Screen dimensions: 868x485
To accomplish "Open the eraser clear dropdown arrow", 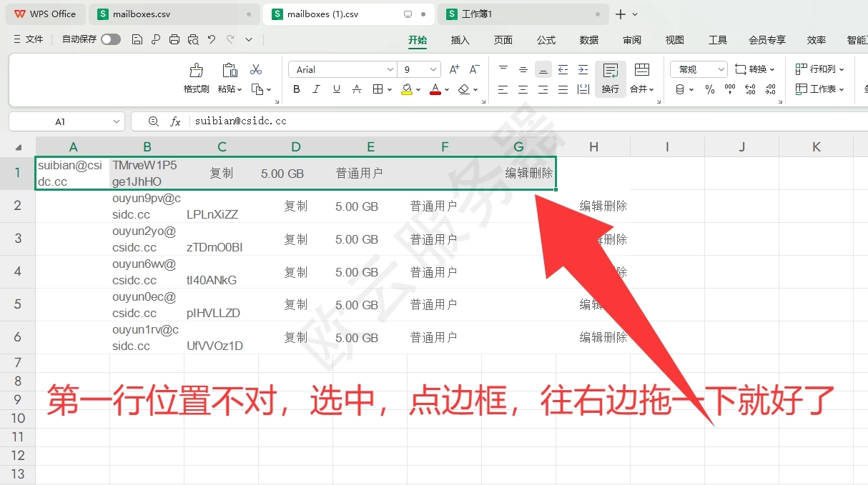I will click(475, 89).
